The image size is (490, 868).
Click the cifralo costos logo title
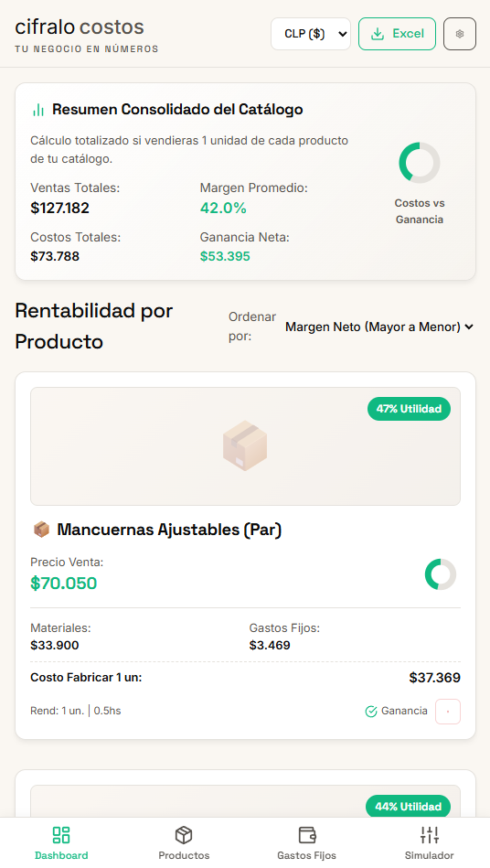[x=80, y=27]
